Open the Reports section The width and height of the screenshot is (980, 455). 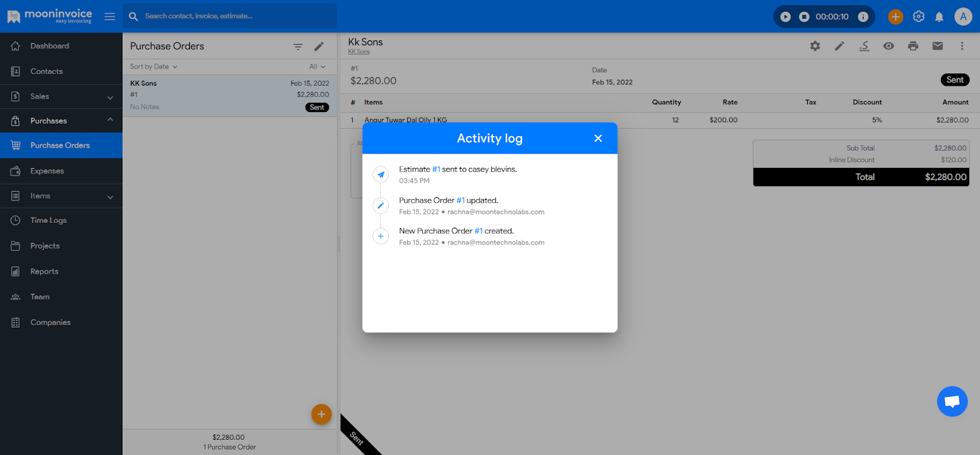coord(44,271)
